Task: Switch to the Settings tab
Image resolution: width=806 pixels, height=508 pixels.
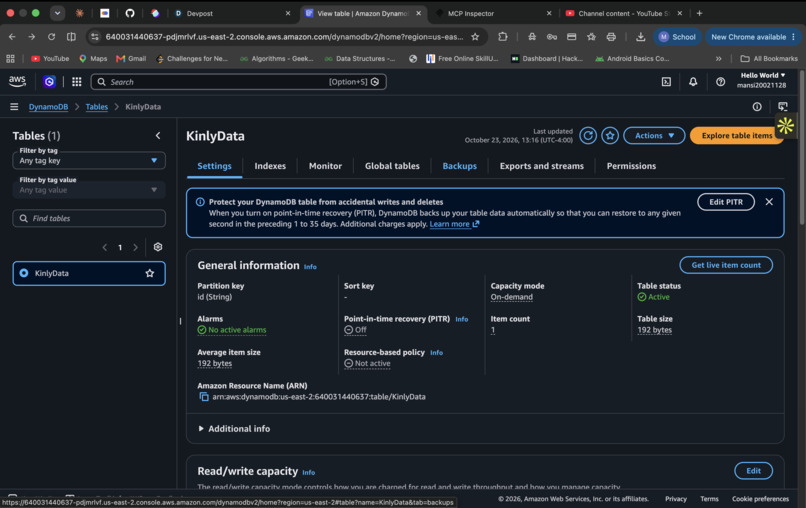Action: point(214,166)
